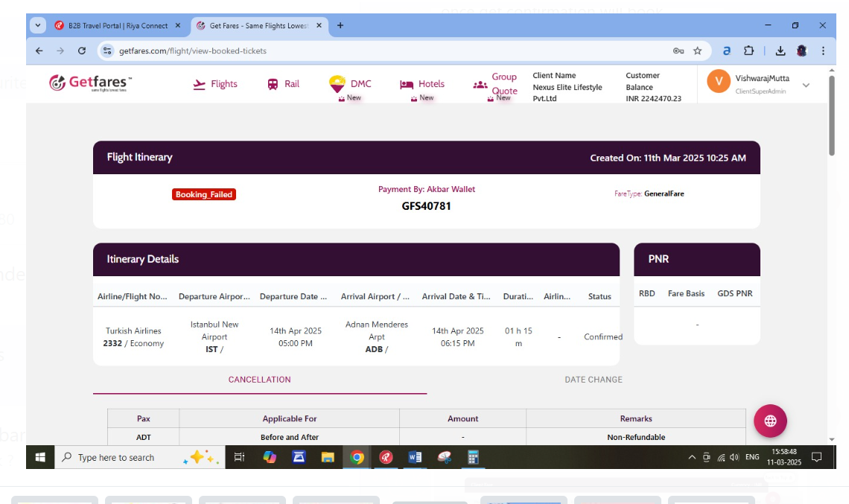This screenshot has height=504, width=849.
Task: Switch to the DATE CHANGE tab
Action: pos(593,380)
